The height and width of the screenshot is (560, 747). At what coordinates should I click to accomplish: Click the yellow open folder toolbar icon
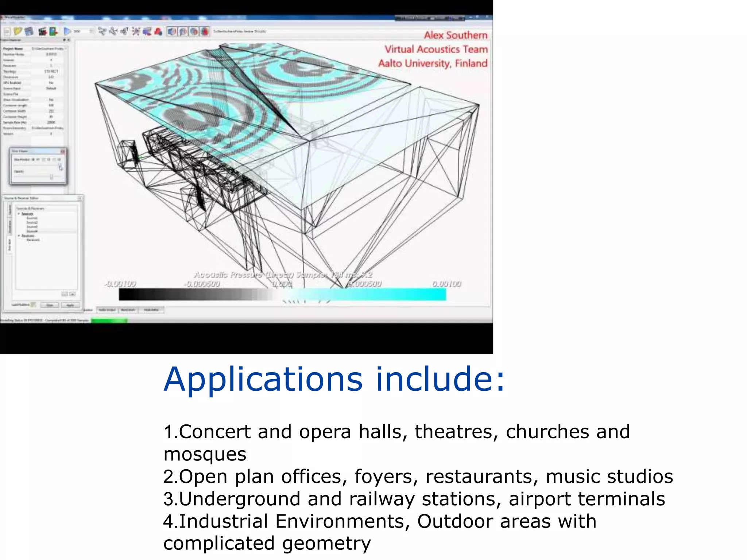pos(18,32)
